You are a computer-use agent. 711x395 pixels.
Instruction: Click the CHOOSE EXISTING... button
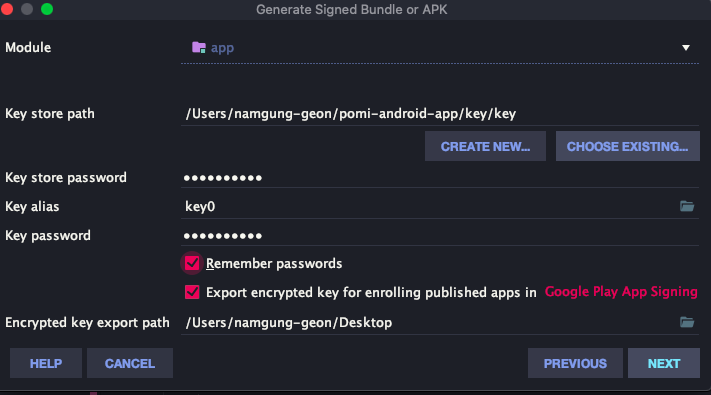tap(628, 146)
